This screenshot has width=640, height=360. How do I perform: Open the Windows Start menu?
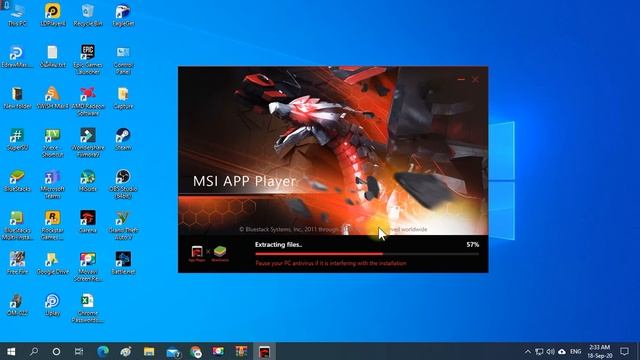(x=11, y=351)
